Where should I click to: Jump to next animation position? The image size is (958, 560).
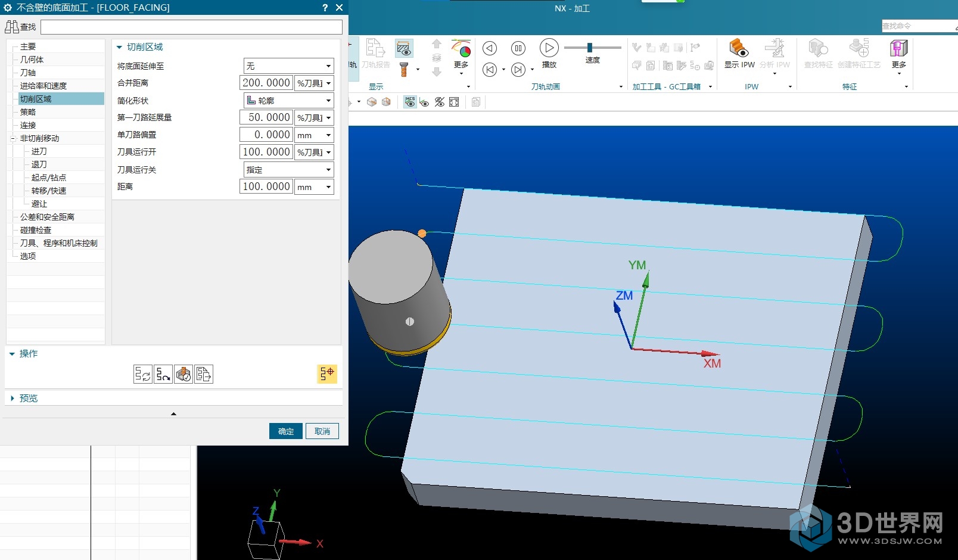[x=518, y=70]
